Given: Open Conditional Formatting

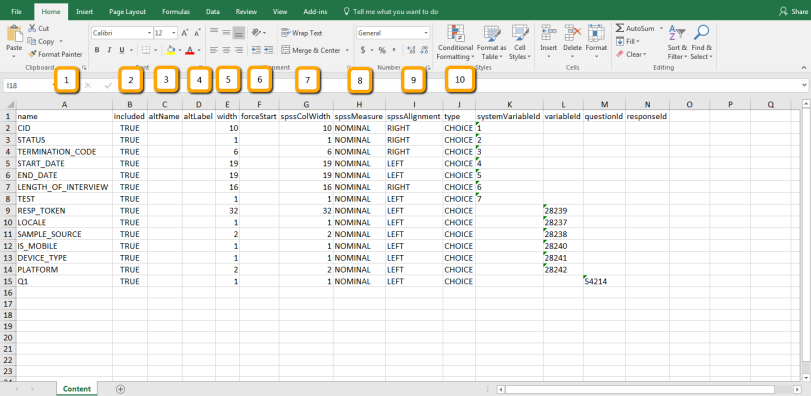Looking at the screenshot, I should coord(456,42).
